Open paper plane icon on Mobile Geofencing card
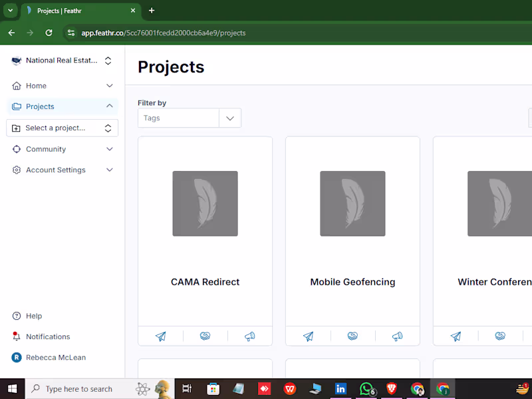 [308, 336]
